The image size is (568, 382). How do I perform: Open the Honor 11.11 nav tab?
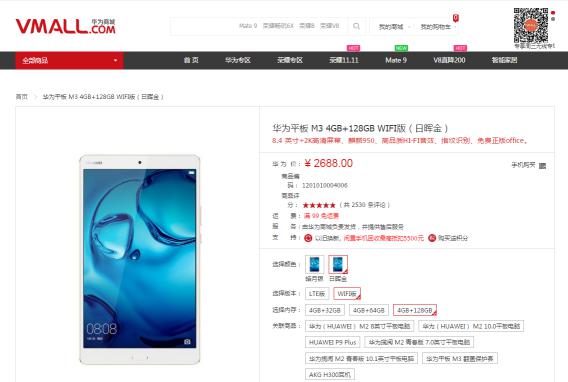pyautogui.click(x=344, y=60)
